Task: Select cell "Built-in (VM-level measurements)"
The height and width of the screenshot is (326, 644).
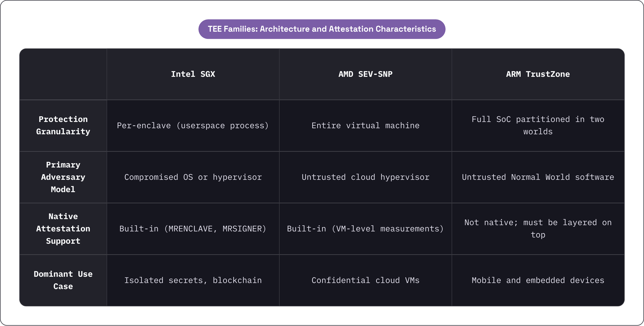Action: point(366,229)
